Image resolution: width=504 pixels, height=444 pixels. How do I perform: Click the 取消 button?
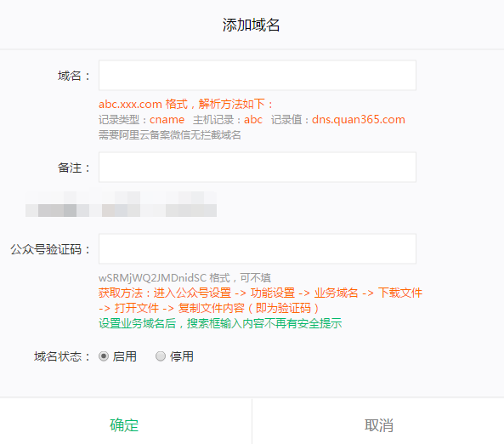coord(379,425)
